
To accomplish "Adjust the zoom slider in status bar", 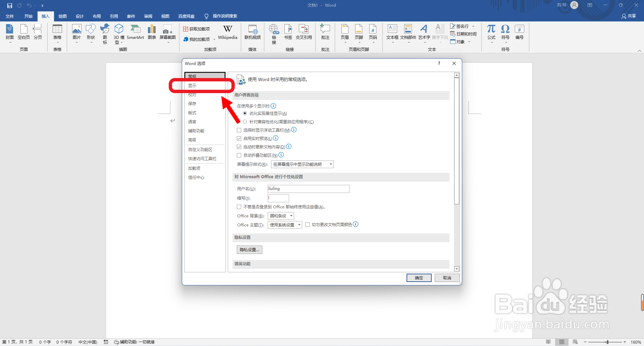I will pos(607,342).
